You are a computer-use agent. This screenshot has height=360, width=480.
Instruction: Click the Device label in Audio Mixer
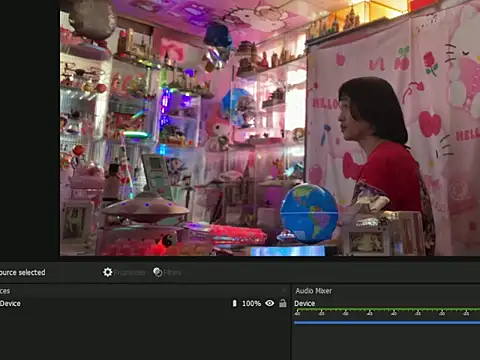coord(304,303)
